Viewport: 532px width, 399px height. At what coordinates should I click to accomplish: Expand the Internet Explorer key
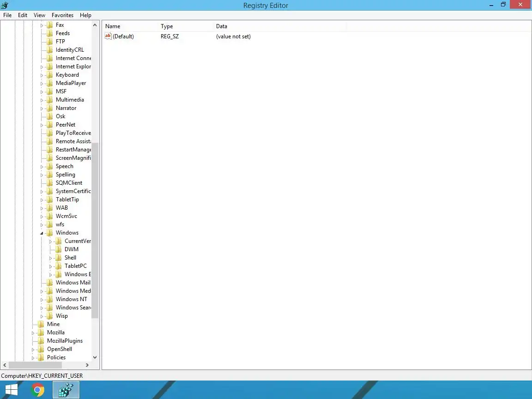point(42,67)
